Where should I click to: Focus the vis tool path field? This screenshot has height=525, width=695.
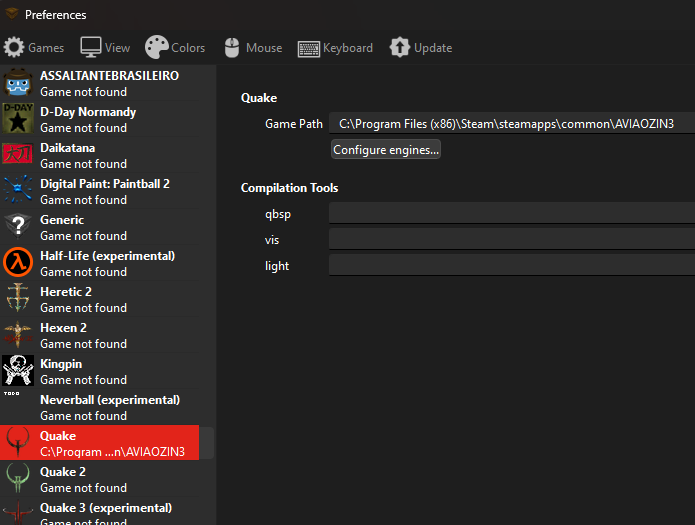click(512, 239)
